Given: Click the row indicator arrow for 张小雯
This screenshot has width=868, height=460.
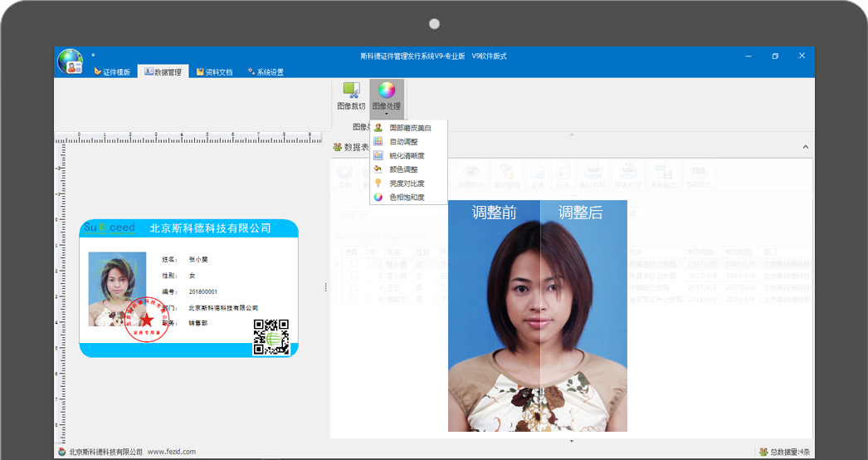Looking at the screenshot, I should [337, 264].
